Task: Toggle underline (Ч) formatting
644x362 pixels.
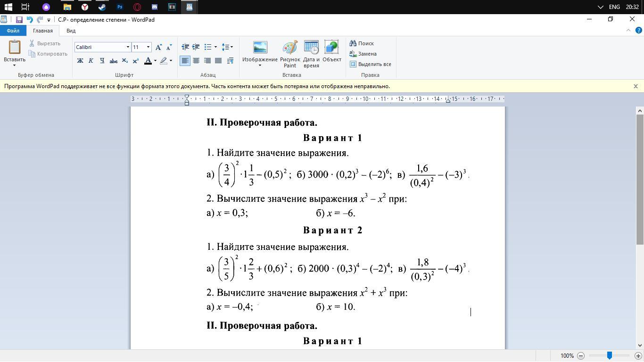Action: pos(102,61)
